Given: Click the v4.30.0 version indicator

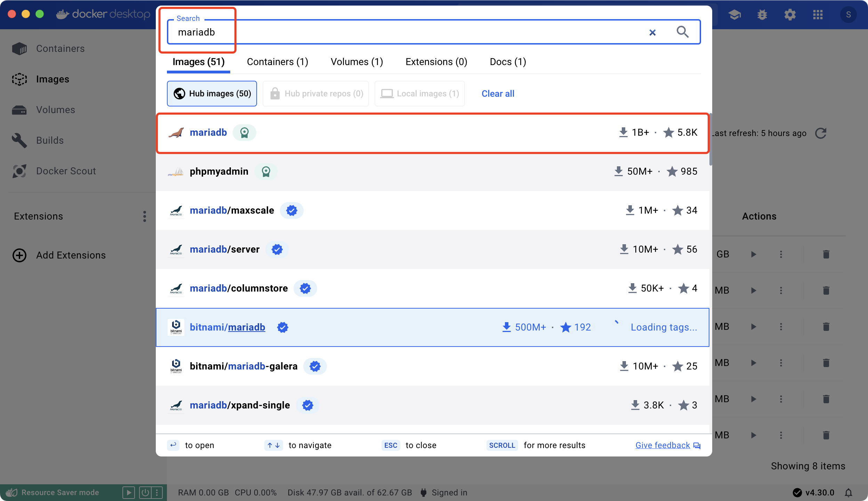Looking at the screenshot, I should tap(814, 493).
